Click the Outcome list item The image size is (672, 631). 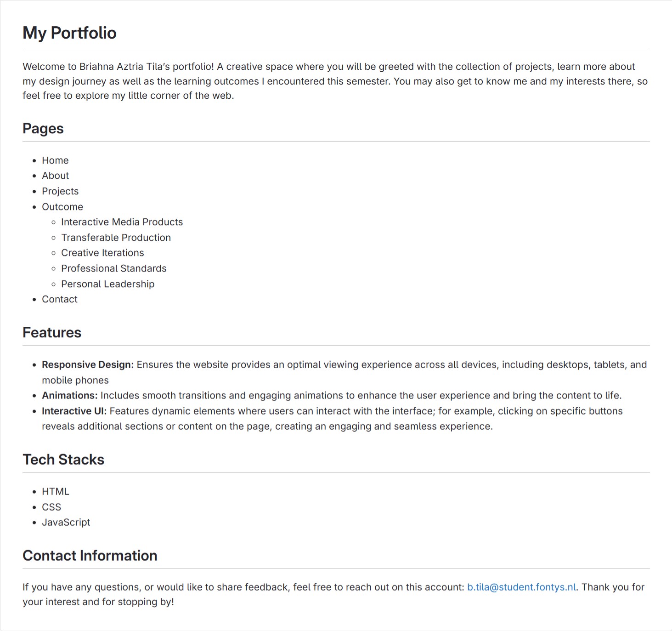pyautogui.click(x=62, y=207)
